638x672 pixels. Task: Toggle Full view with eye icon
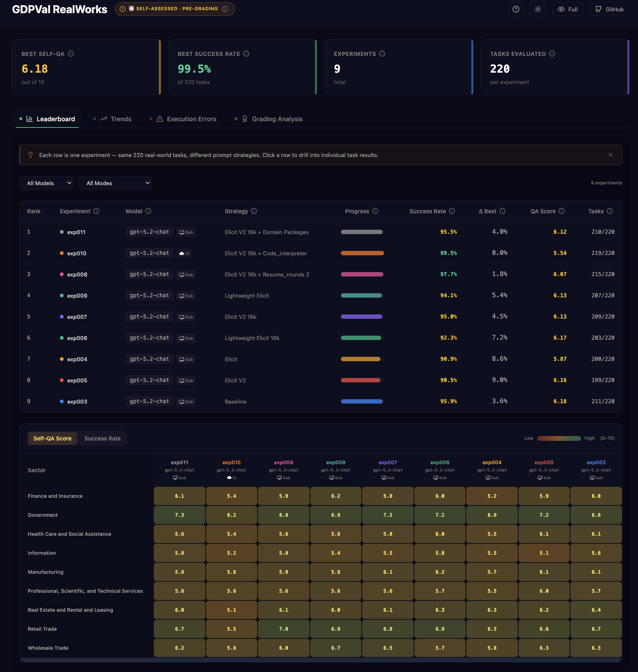[x=567, y=9]
